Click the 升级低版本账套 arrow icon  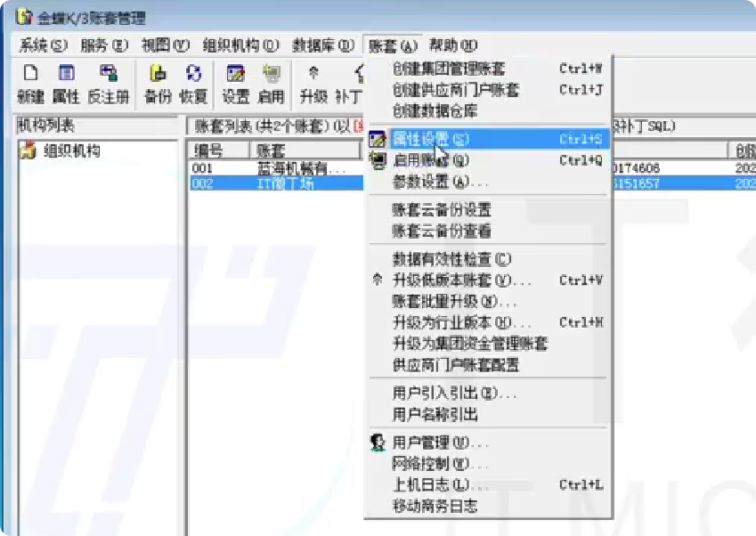click(377, 280)
